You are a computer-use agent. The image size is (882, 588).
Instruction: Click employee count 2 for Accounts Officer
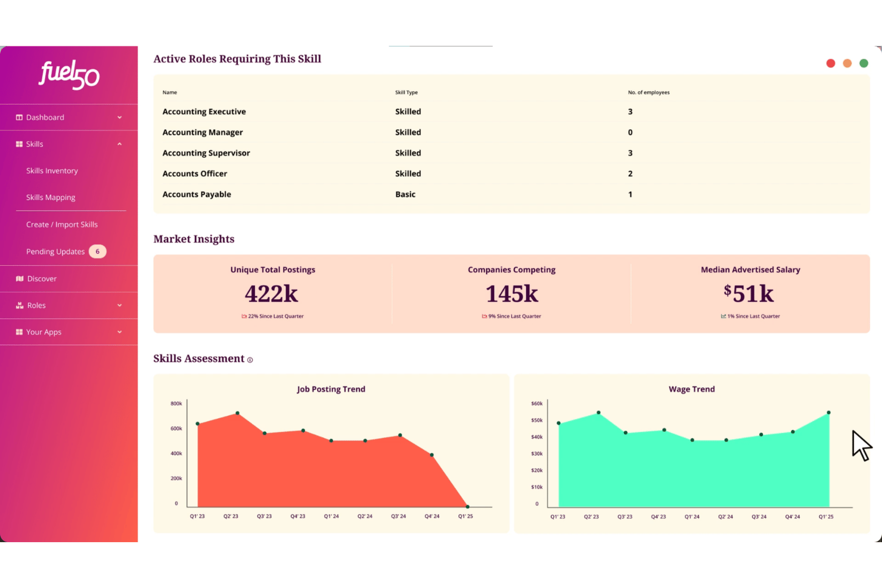[630, 174]
